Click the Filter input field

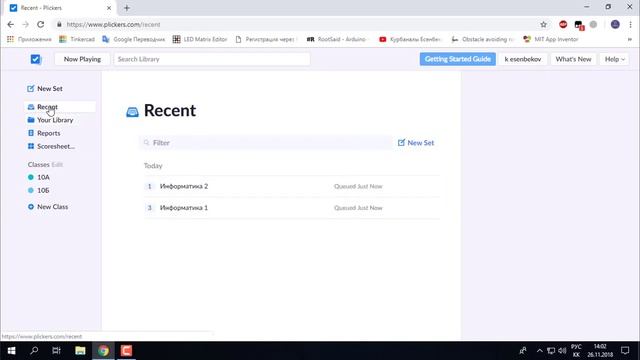coord(266,143)
